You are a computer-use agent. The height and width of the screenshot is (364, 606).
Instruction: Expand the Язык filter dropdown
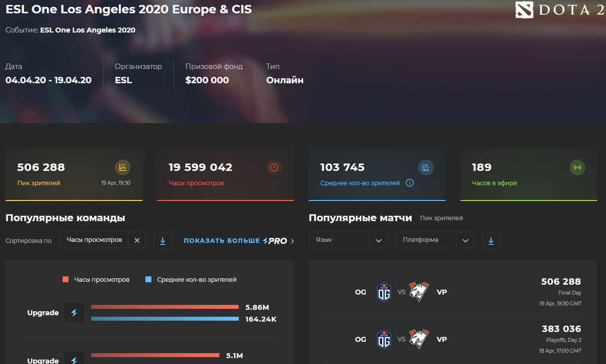(x=348, y=240)
